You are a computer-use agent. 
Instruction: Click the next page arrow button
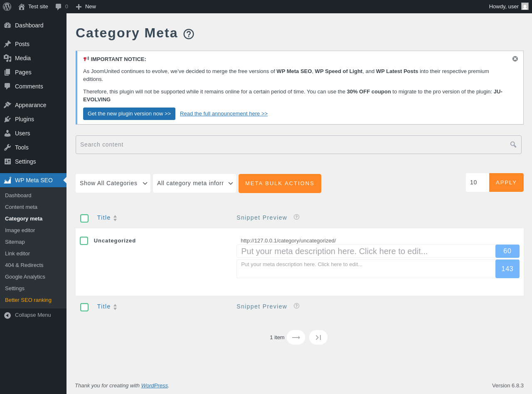pos(296,338)
